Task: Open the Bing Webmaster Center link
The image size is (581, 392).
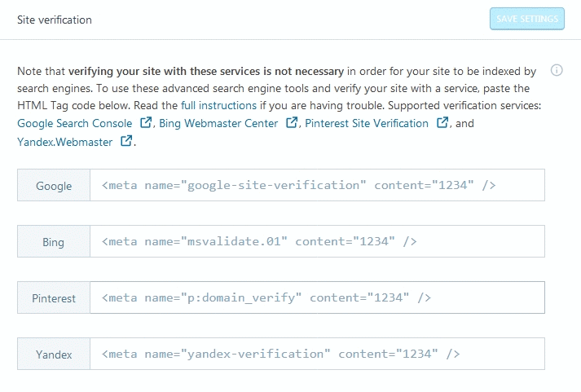Action: [x=218, y=123]
